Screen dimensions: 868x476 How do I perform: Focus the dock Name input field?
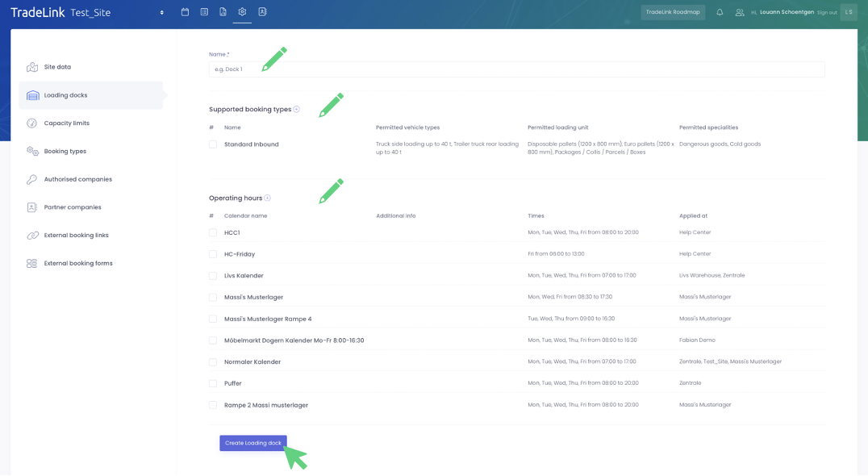point(516,69)
